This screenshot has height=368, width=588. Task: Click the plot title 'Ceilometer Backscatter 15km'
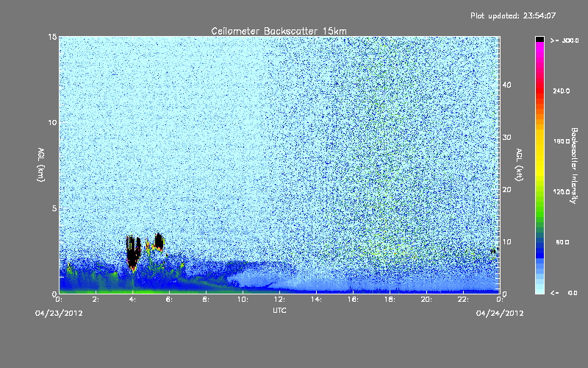[279, 31]
